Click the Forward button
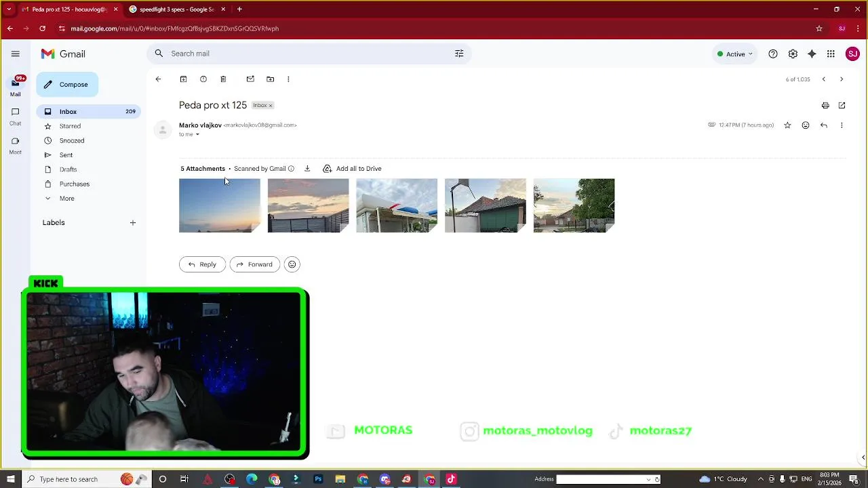Image resolution: width=868 pixels, height=488 pixels. point(255,264)
